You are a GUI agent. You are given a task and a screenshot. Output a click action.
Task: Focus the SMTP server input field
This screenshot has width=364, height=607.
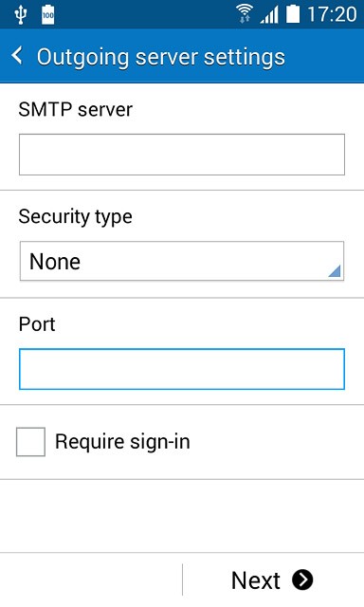(182, 155)
